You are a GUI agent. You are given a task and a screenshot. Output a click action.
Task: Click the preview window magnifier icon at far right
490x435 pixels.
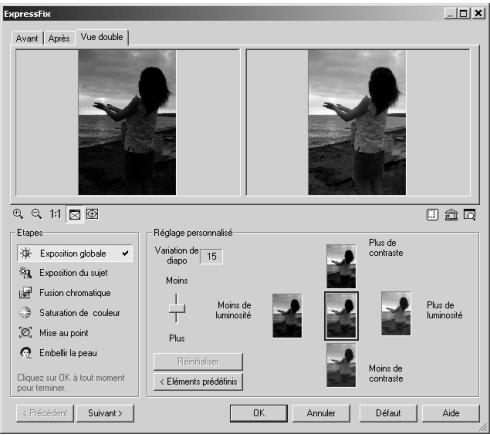pyautogui.click(x=470, y=215)
